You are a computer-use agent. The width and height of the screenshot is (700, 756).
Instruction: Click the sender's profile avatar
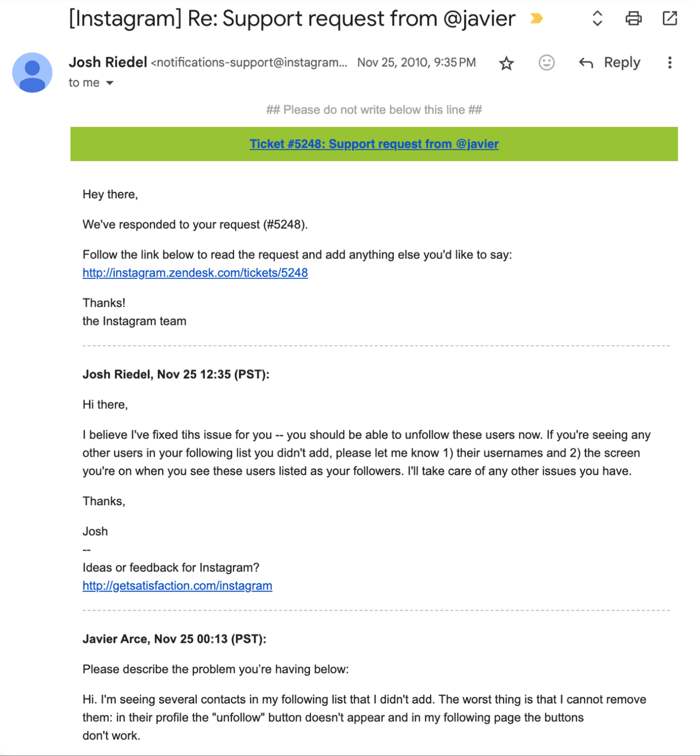click(x=32, y=72)
